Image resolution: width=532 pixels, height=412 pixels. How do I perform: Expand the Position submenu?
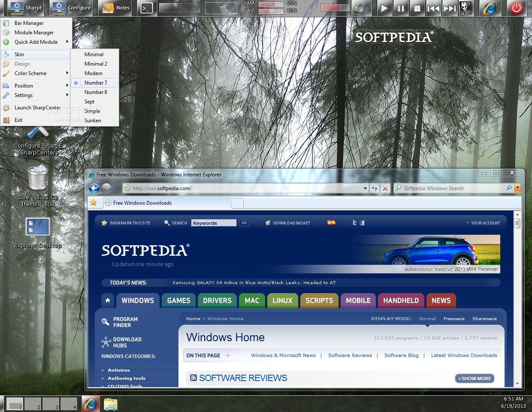(36, 86)
